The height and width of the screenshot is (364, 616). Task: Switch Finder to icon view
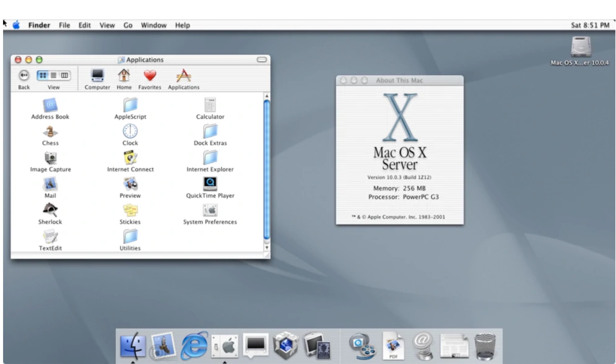(43, 75)
